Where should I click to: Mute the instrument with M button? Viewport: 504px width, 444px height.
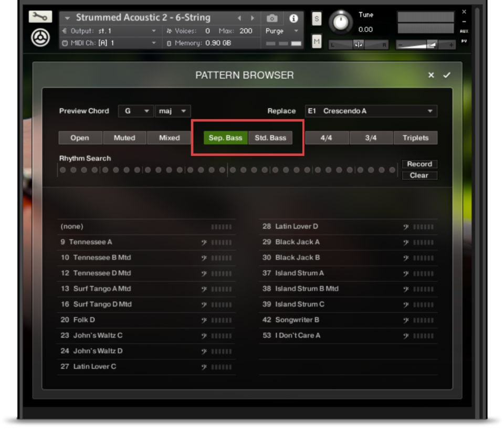coord(317,42)
